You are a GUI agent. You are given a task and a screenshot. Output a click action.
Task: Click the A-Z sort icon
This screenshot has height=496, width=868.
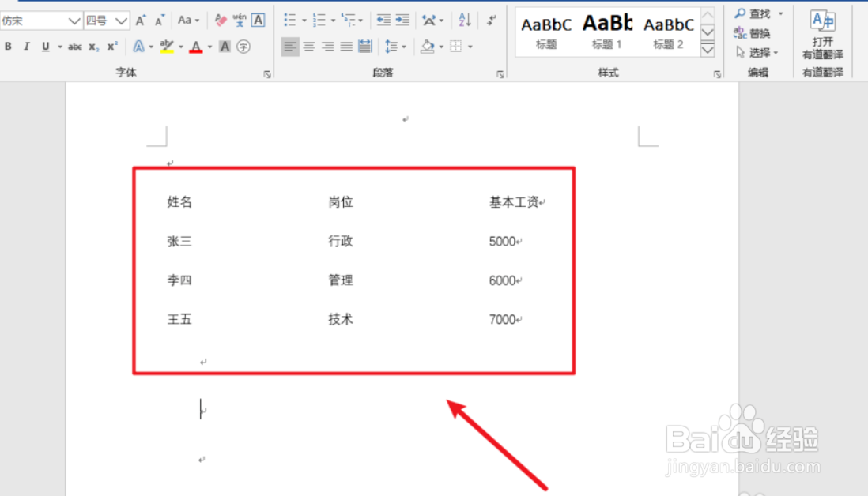464,20
